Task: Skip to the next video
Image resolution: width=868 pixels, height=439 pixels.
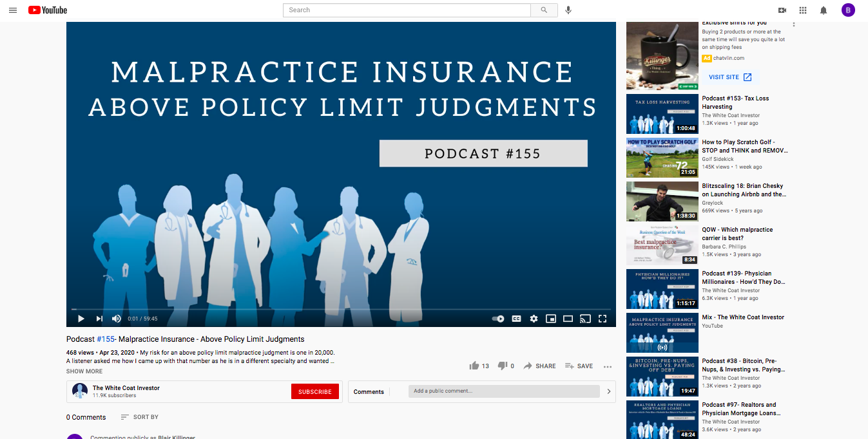Action: [99, 319]
